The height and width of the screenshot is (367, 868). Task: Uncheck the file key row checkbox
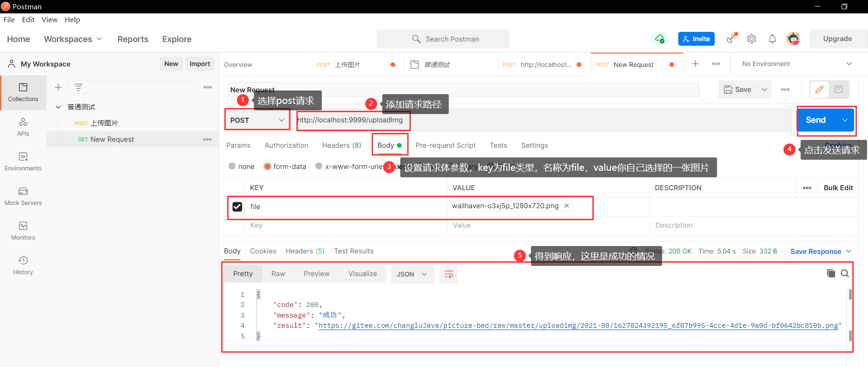point(237,206)
